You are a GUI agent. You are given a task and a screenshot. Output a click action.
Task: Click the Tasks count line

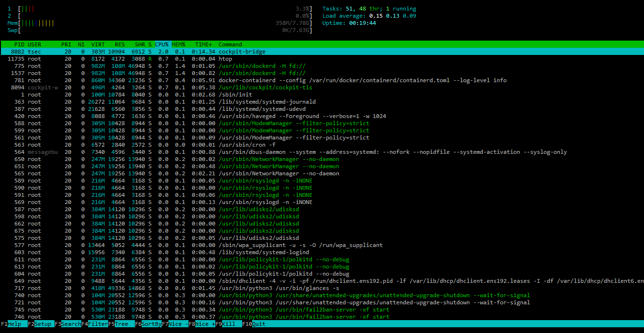(x=369, y=9)
